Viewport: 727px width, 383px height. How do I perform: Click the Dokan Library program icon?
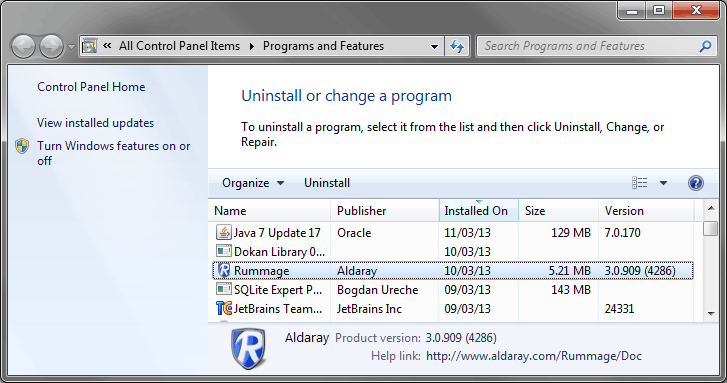[224, 251]
